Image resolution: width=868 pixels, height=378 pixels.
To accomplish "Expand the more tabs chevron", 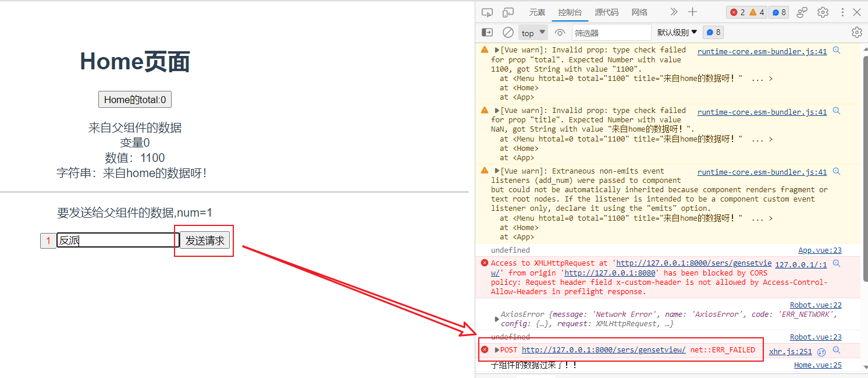I will click(674, 12).
